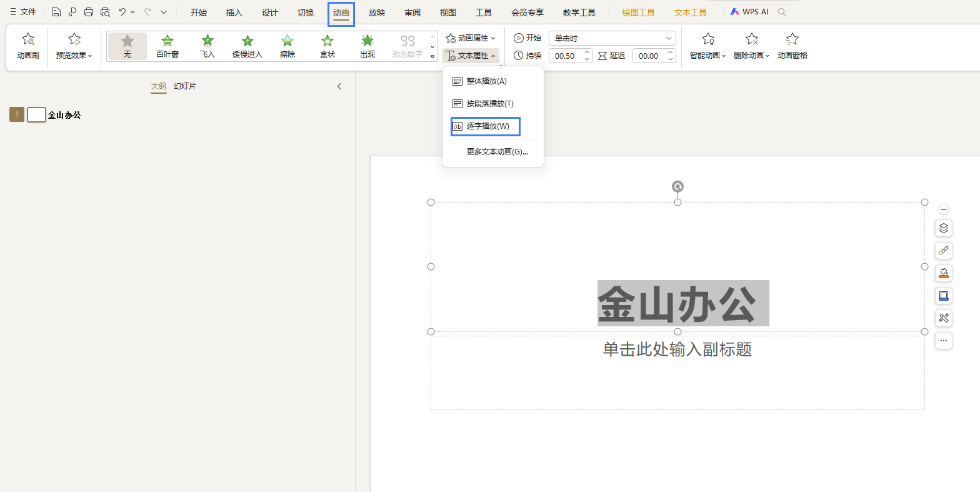Open the 预览效果 preview dropdown

74,47
